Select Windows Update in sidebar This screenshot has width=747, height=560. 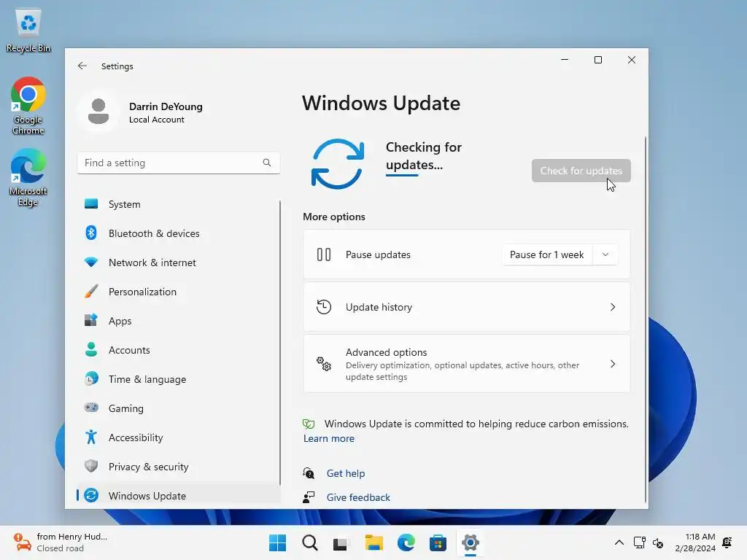pos(179,496)
